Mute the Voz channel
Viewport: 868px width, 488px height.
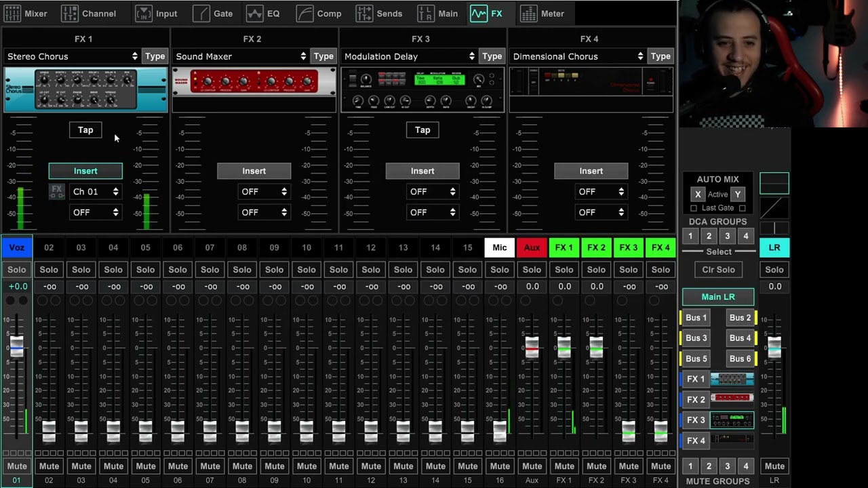pos(16,466)
